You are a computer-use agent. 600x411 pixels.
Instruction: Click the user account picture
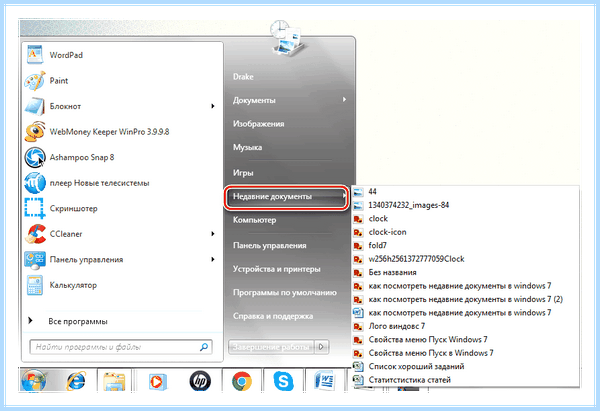pos(287,38)
